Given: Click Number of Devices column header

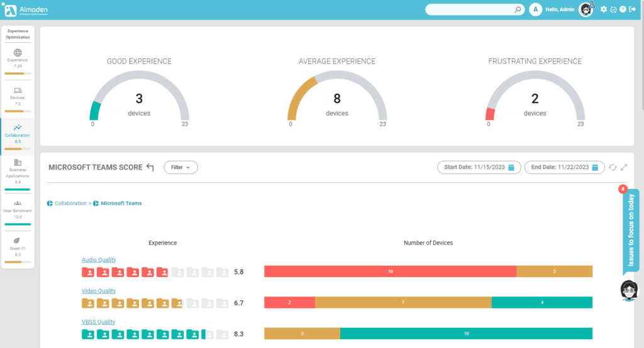Looking at the screenshot, I should pos(428,243).
